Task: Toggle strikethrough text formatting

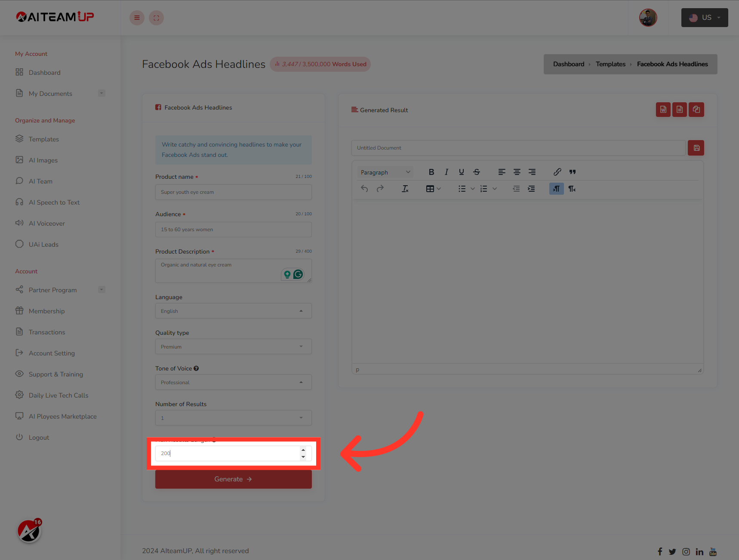Action: pyautogui.click(x=477, y=172)
